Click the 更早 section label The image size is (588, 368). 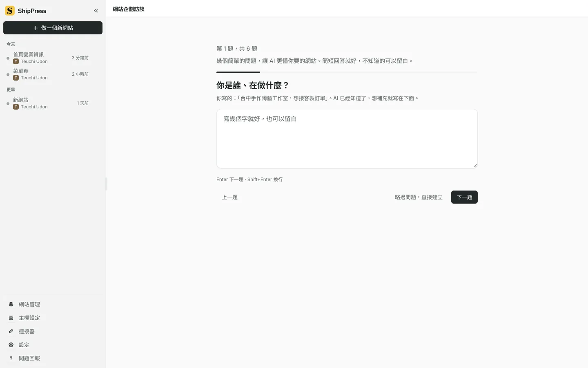[11, 90]
